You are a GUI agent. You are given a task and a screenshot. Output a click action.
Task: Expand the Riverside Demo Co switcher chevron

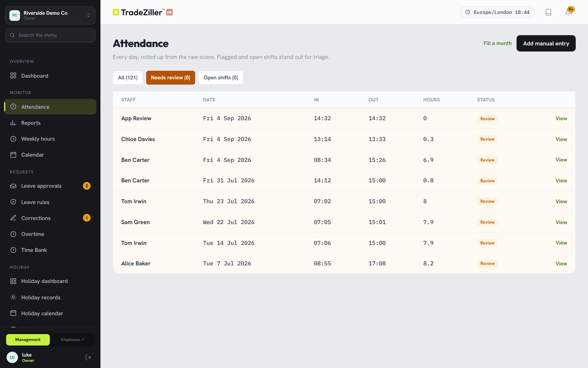(x=88, y=15)
